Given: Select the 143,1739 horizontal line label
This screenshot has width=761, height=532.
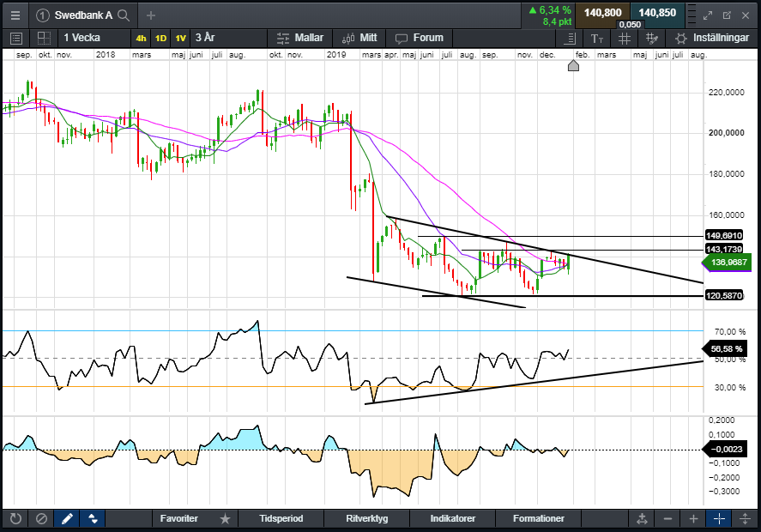Looking at the screenshot, I should (x=724, y=249).
